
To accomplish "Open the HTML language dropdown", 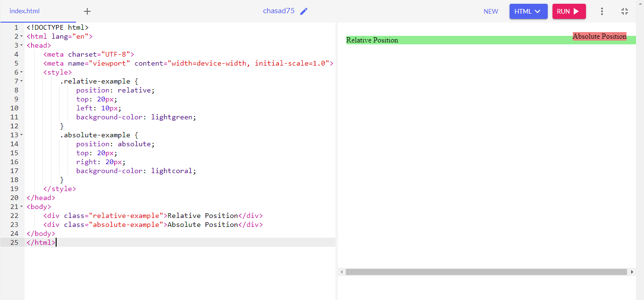I will 528,11.
